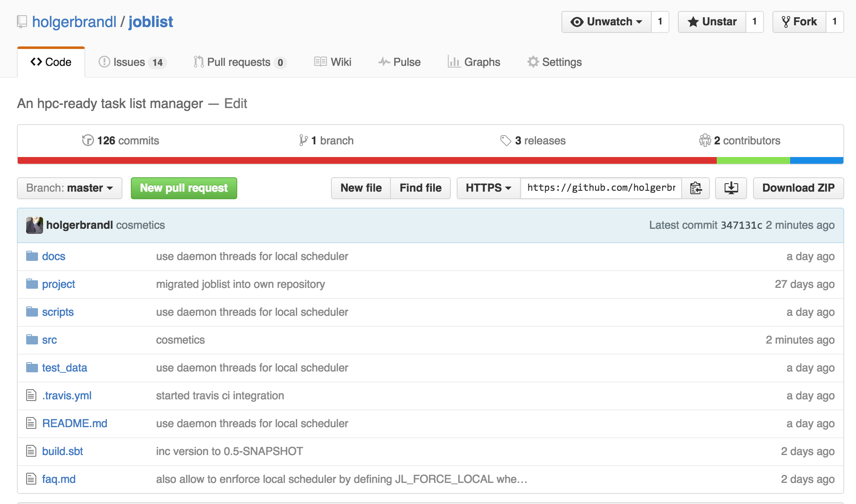Open the build.sbt file link

pyautogui.click(x=62, y=451)
